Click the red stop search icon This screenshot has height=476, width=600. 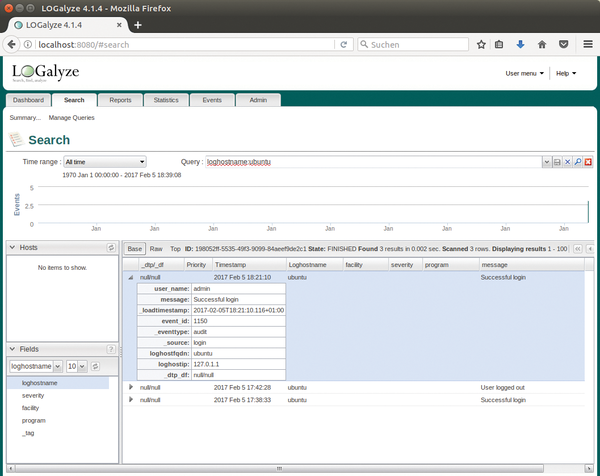[588, 161]
